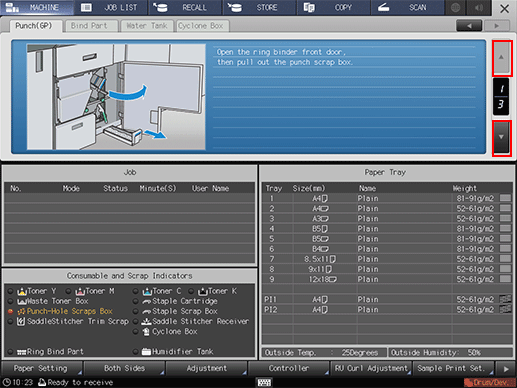
Task: Click the SaddleStitcher Trim Scrap icon
Action: coord(21,322)
